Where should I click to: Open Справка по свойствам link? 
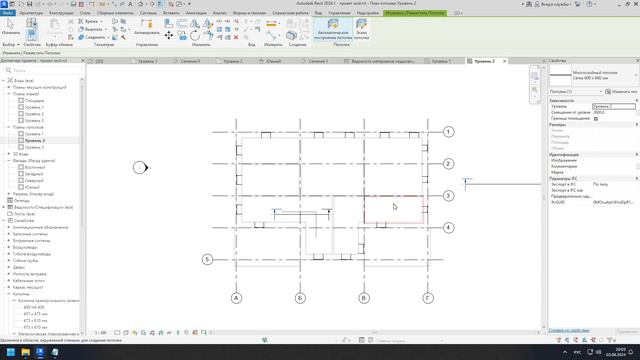(569, 331)
